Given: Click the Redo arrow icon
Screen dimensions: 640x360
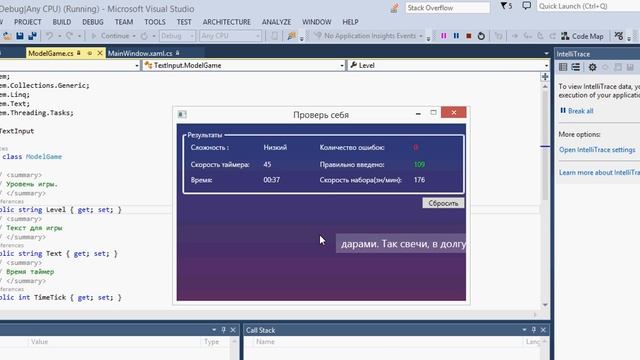Looking at the screenshot, I should [x=69, y=36].
